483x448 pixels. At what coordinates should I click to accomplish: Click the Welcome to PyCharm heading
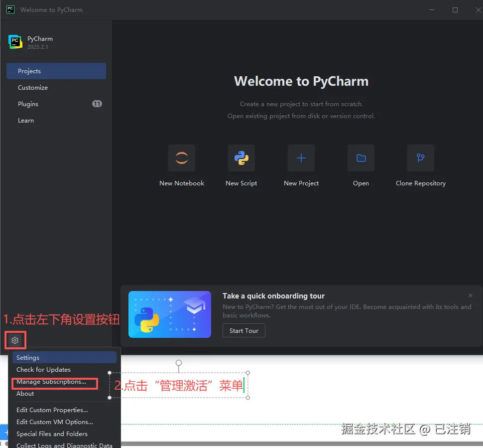pos(301,81)
